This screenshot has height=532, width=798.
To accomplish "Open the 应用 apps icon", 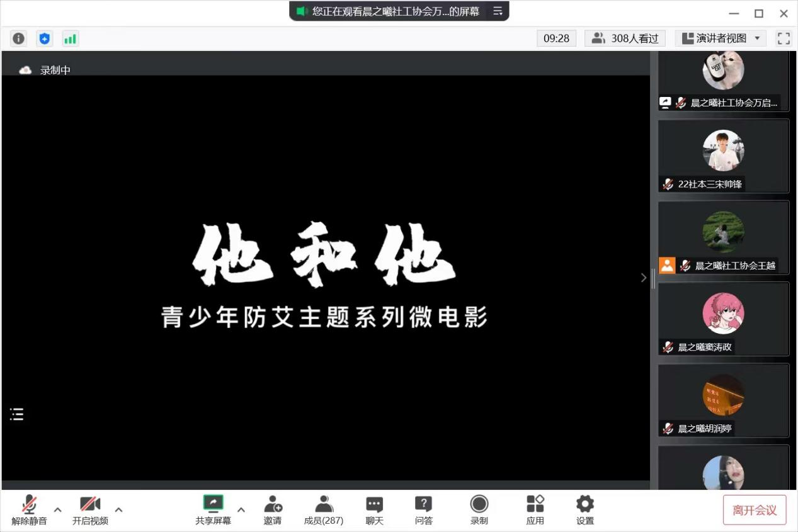I will point(535,510).
